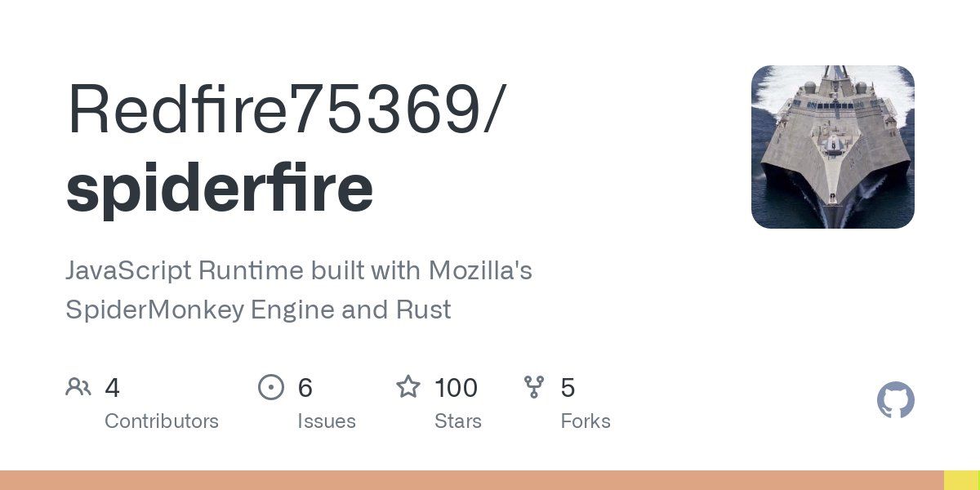Click the Stars star icon
The width and height of the screenshot is (980, 490).
coord(408,386)
